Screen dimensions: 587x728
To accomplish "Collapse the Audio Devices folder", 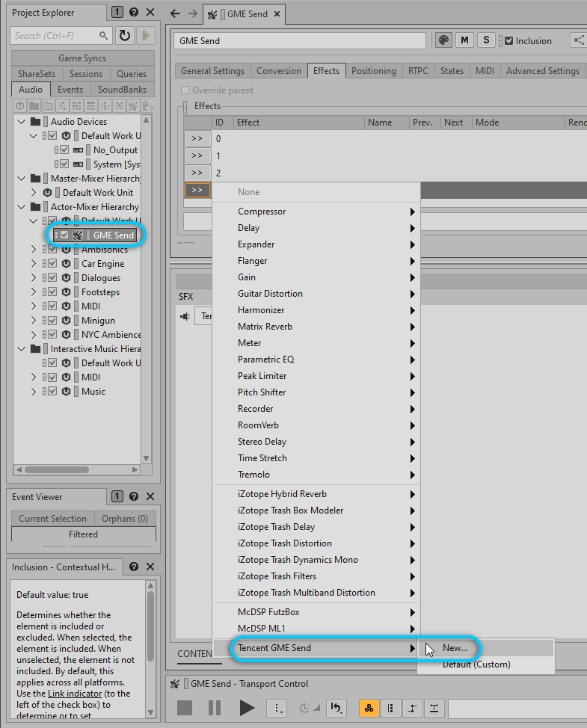I will pos(21,122).
